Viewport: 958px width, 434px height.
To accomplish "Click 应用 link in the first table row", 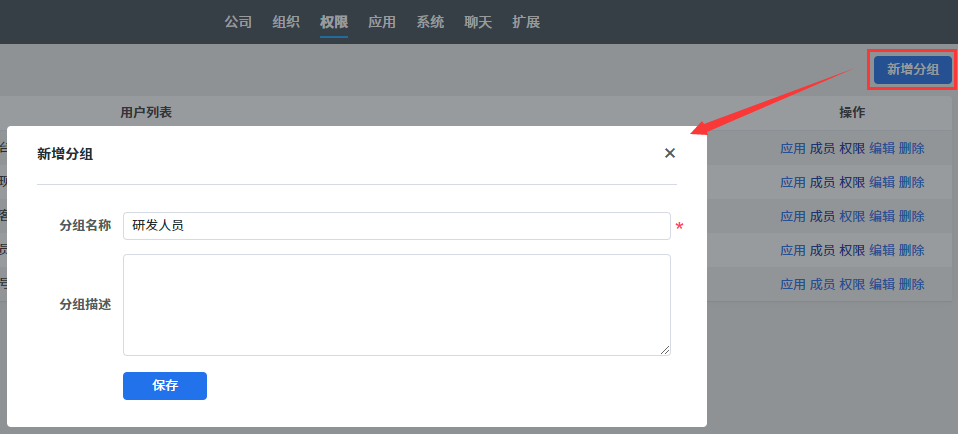I will point(792,148).
